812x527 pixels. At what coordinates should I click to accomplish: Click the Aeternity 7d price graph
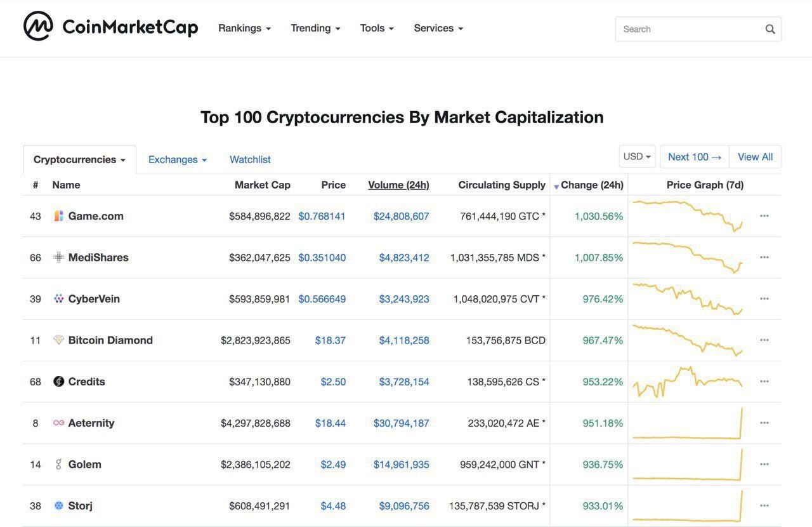pos(688,423)
